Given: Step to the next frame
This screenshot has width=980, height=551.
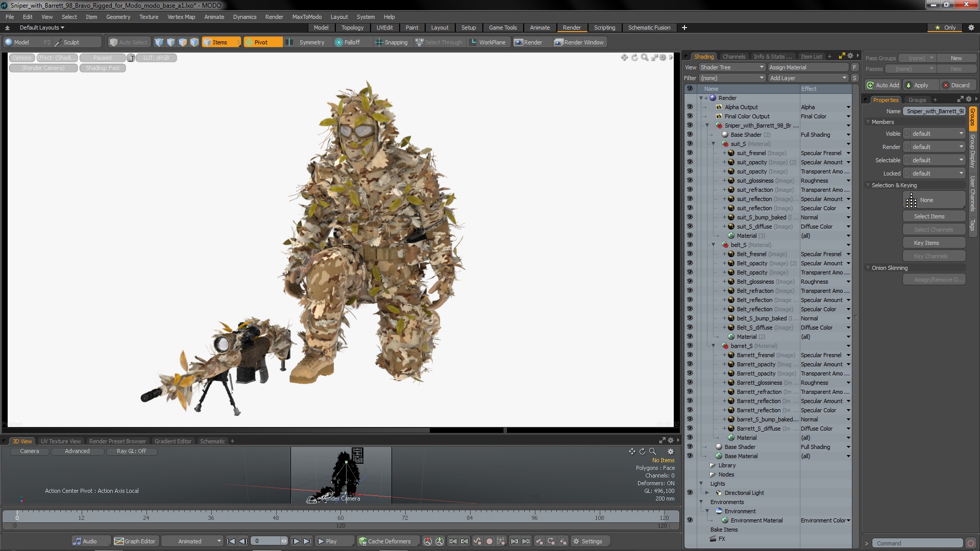Looking at the screenshot, I should tap(295, 541).
